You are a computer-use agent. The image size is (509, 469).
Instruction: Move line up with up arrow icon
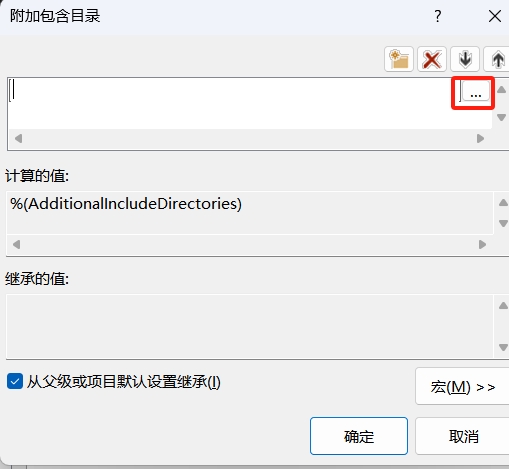pyautogui.click(x=497, y=59)
